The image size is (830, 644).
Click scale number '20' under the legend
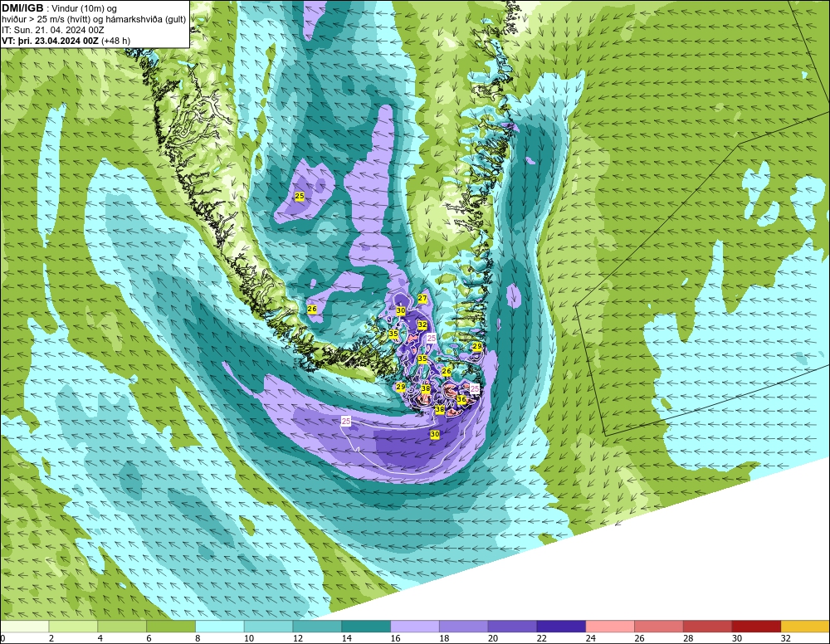(493, 638)
